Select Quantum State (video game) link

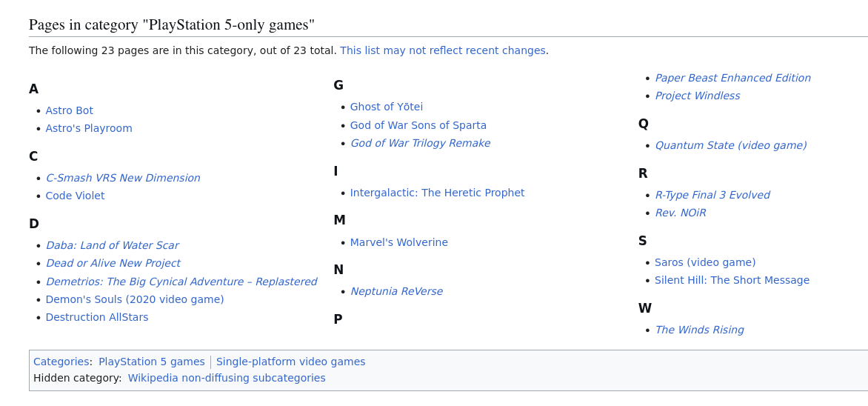(731, 146)
